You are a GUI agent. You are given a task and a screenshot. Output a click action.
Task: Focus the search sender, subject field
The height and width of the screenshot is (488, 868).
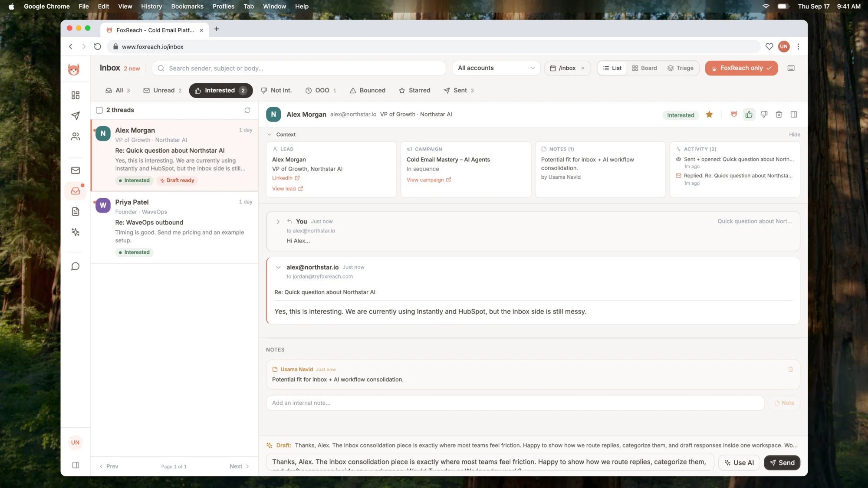[299, 68]
